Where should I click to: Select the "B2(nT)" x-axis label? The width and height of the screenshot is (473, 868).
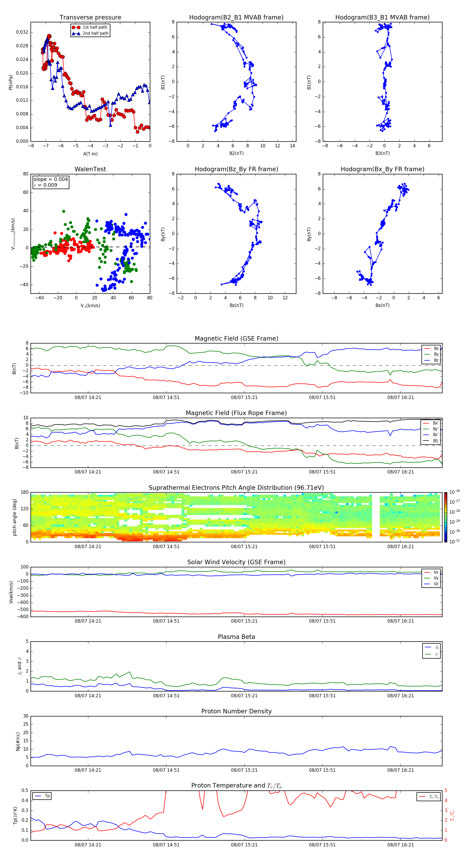coord(236,153)
